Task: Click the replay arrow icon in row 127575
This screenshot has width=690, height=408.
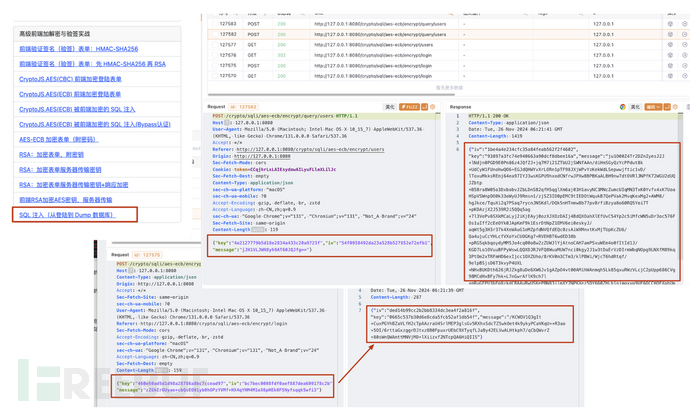Action: [684, 66]
